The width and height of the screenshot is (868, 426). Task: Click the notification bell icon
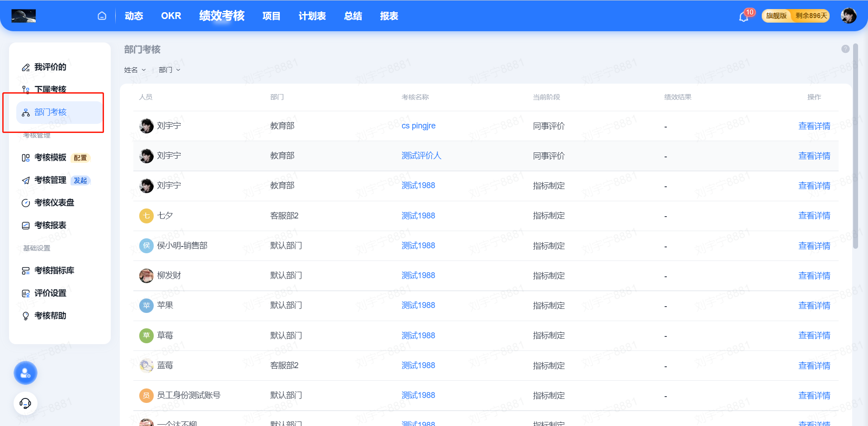point(744,17)
